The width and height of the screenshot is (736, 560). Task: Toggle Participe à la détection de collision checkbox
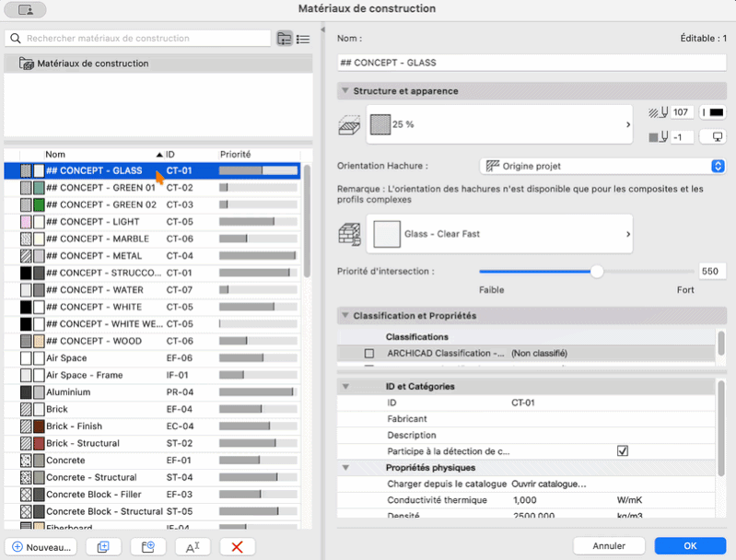tap(623, 451)
